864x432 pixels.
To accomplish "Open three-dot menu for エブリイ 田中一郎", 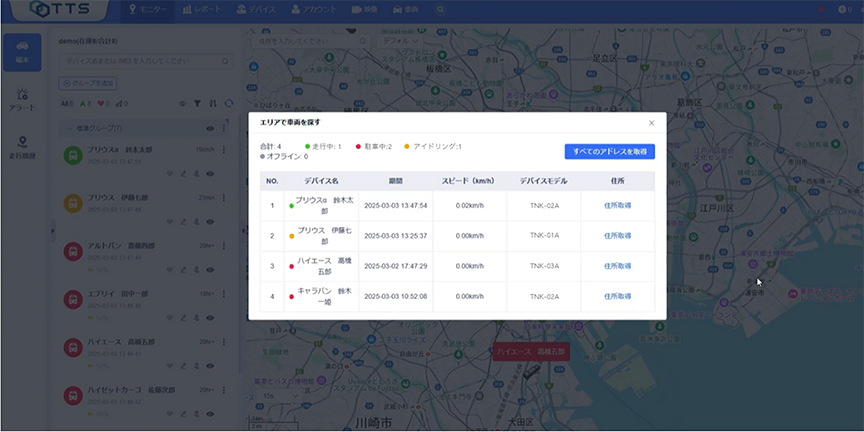I will pyautogui.click(x=223, y=294).
